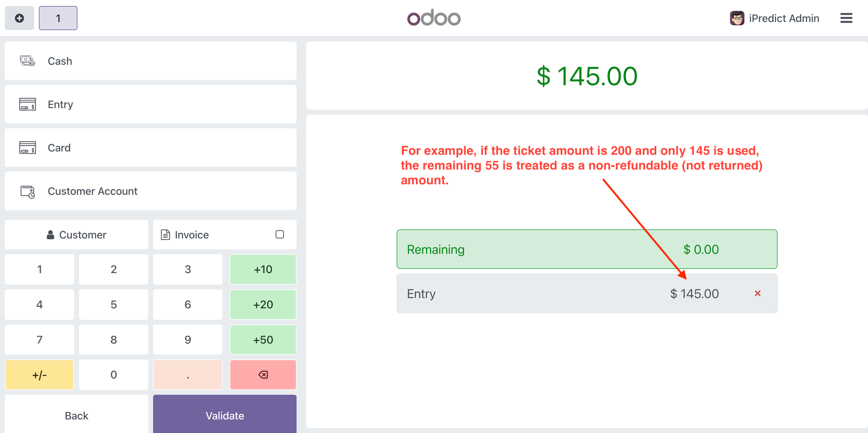Screen dimensions: 868x433
Task: Select the Entry payment method icon
Action: point(27,104)
